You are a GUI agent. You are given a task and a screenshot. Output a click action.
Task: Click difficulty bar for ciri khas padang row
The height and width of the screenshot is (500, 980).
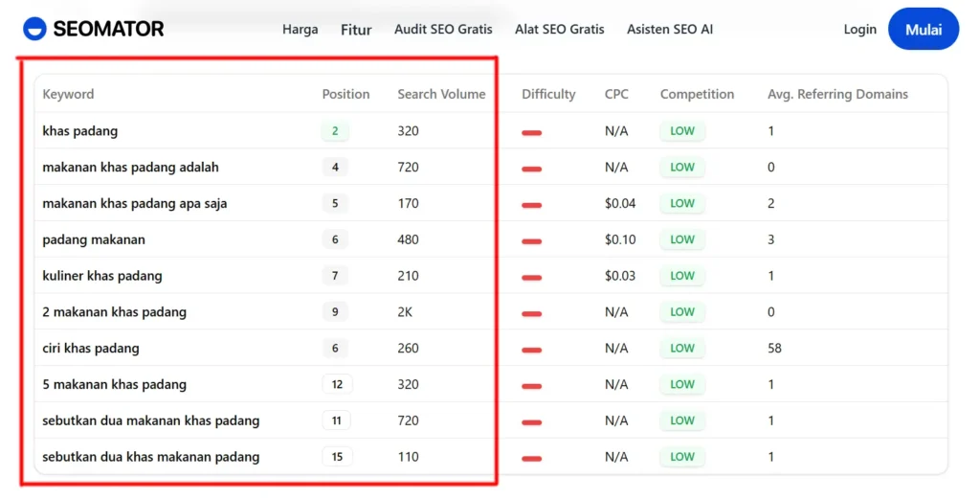[531, 351]
